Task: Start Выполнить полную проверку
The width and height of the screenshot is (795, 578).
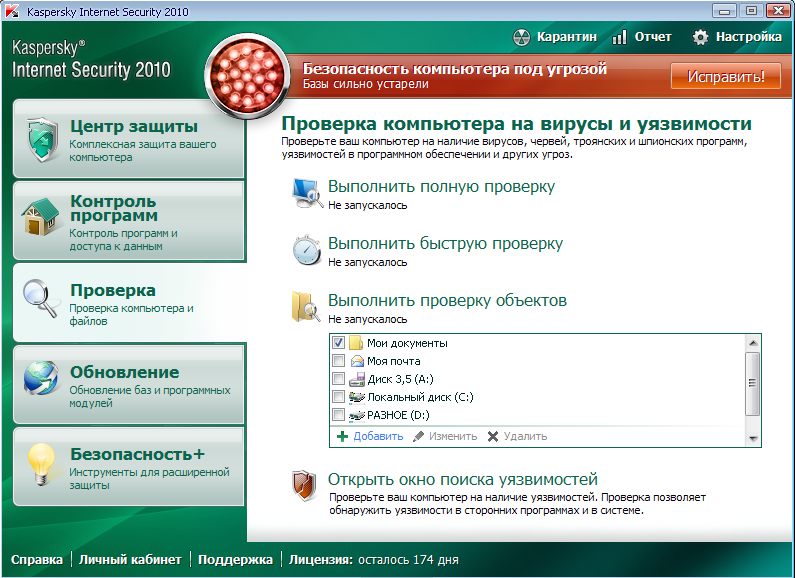Action: [x=441, y=187]
